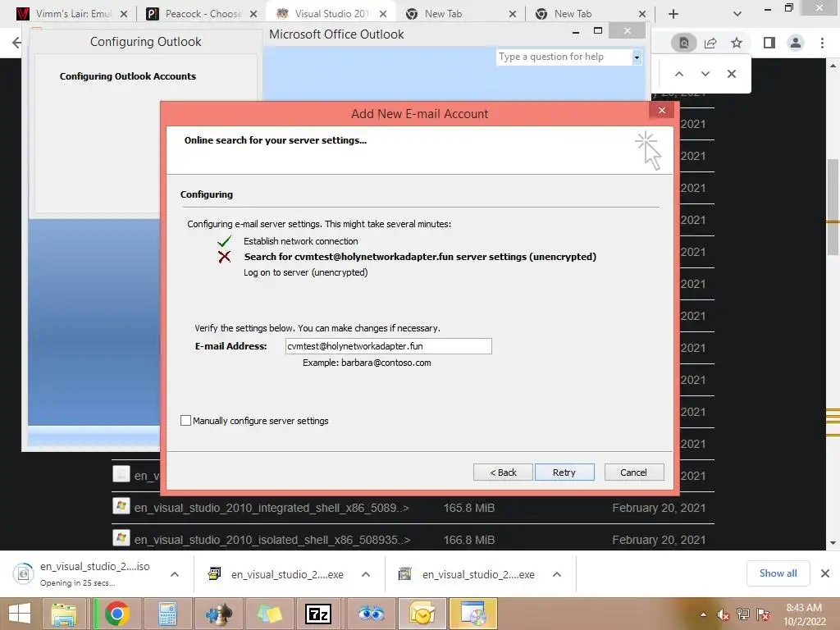Expand options for the second .exe download
The width and height of the screenshot is (840, 630).
pyautogui.click(x=557, y=574)
